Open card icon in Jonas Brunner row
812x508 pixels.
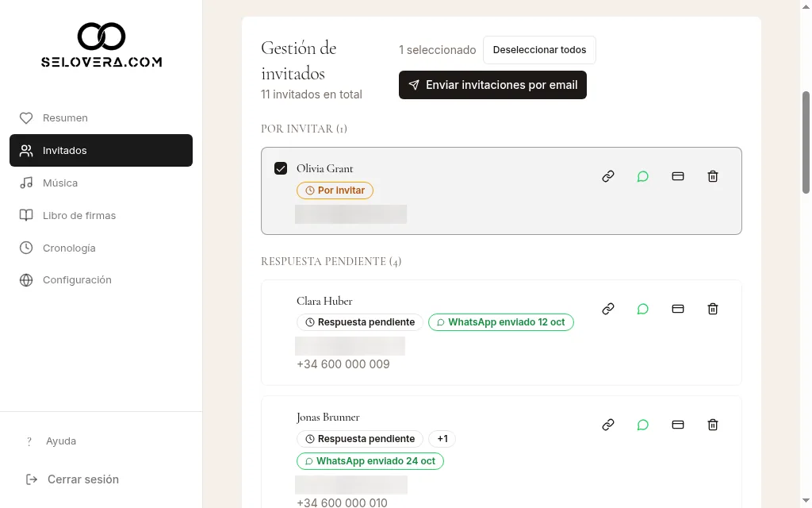coord(678,425)
